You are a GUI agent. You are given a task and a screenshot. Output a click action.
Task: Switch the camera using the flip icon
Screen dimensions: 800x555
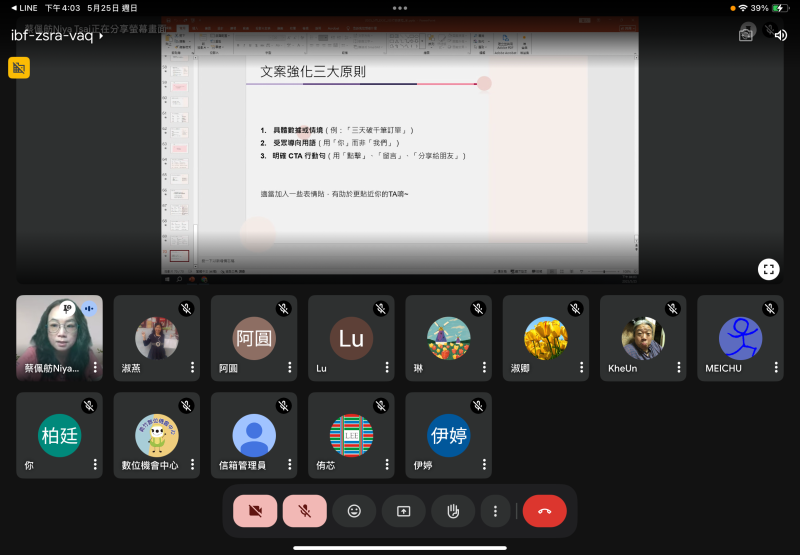[746, 34]
